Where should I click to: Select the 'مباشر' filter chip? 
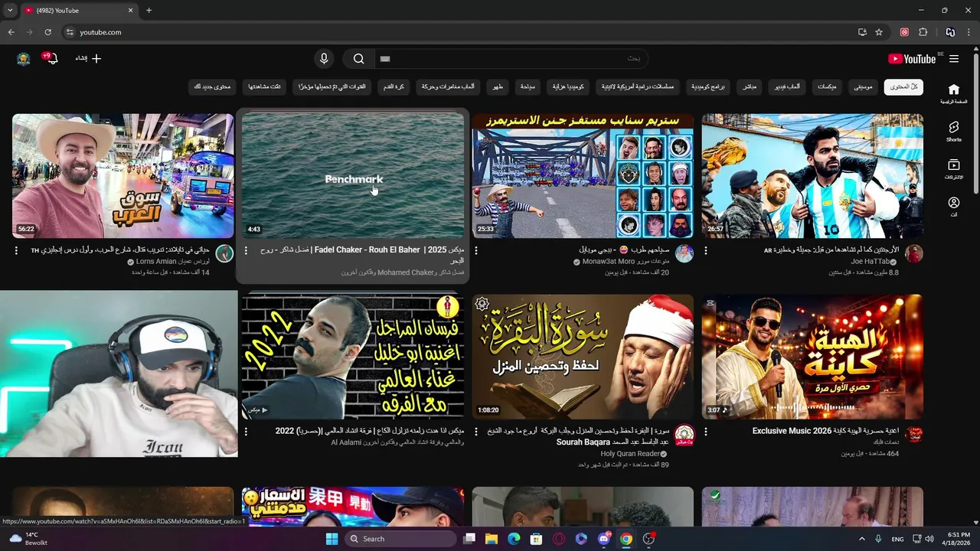(x=750, y=87)
